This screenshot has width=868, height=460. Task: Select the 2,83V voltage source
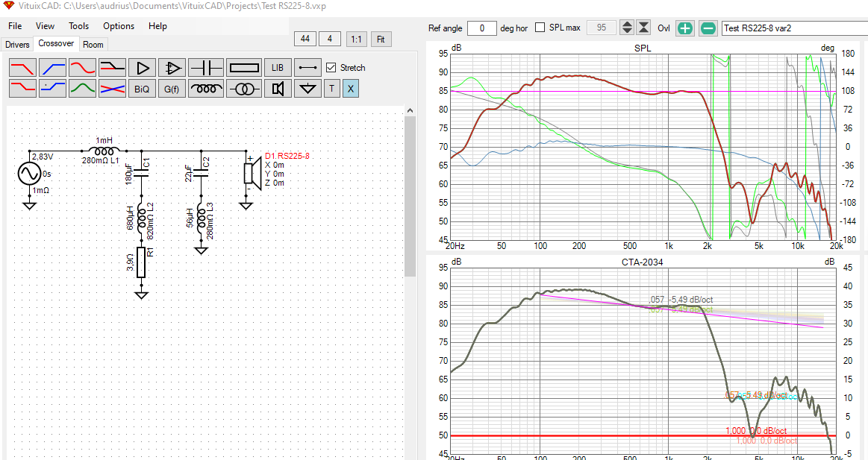click(29, 174)
